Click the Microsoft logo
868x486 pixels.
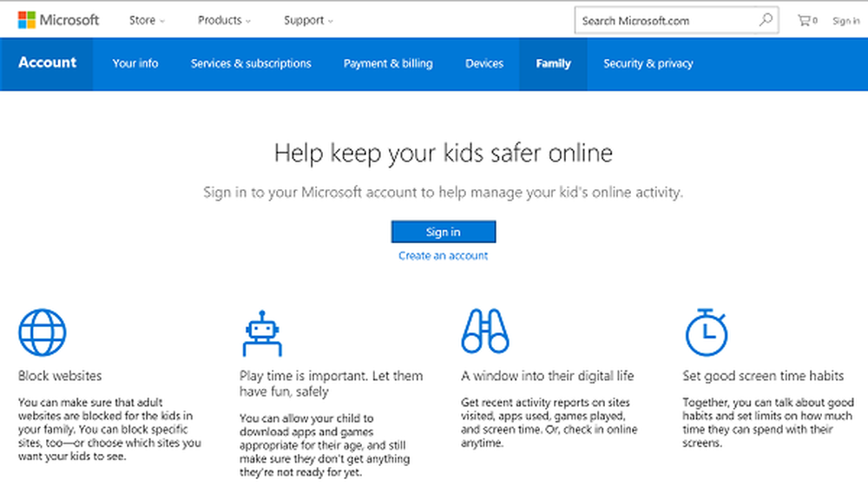[58, 21]
